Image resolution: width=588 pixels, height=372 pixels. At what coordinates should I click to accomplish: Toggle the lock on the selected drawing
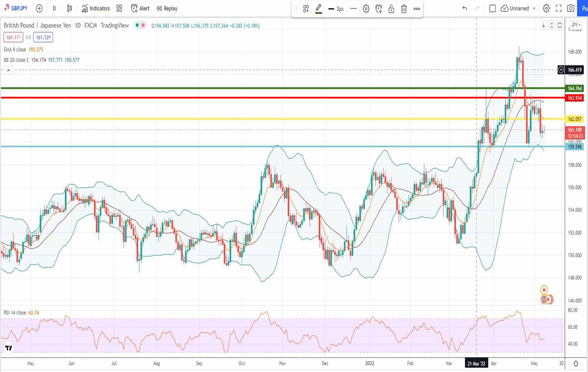click(x=391, y=9)
